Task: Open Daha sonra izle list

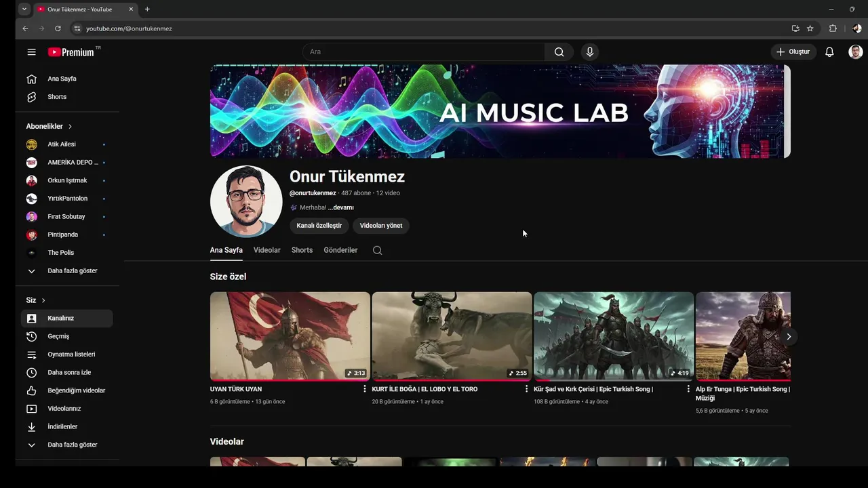Action: (66, 373)
